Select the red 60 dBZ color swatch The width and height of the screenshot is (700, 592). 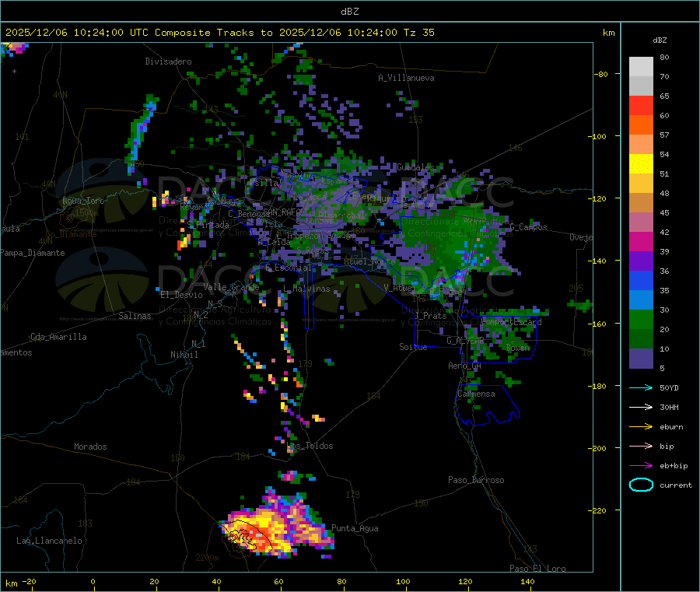point(641,105)
